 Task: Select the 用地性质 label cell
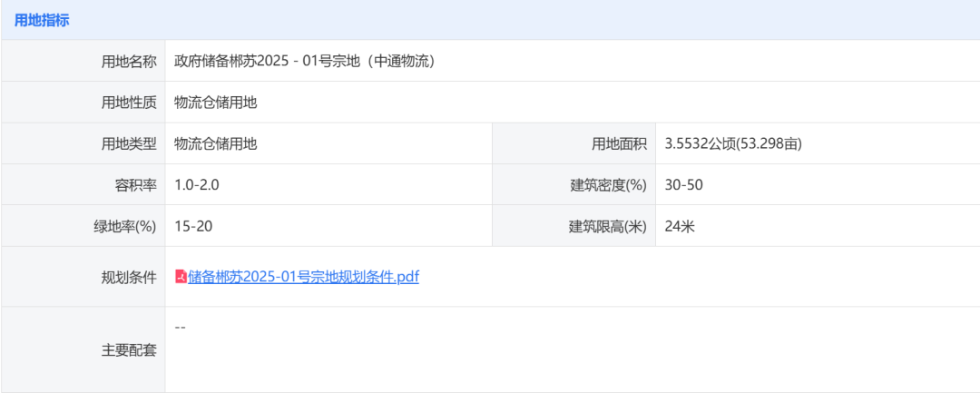129,103
